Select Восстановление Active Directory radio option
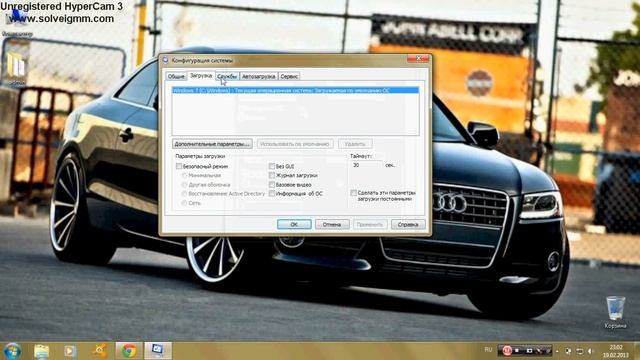 184,193
